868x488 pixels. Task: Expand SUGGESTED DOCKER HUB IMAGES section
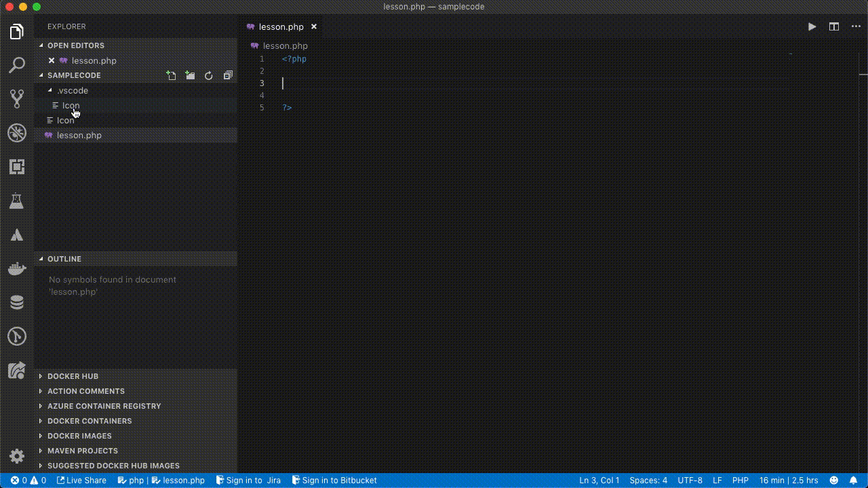(x=41, y=466)
